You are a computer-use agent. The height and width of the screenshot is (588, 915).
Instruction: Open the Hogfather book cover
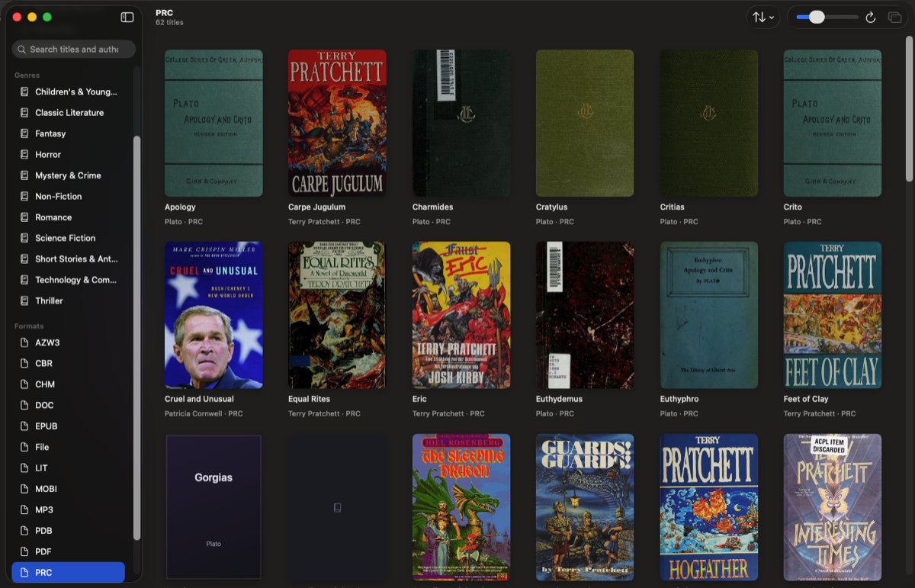tap(709, 507)
